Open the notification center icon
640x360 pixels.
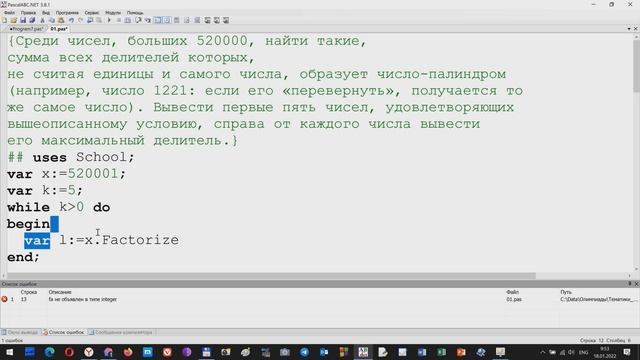coord(627,352)
